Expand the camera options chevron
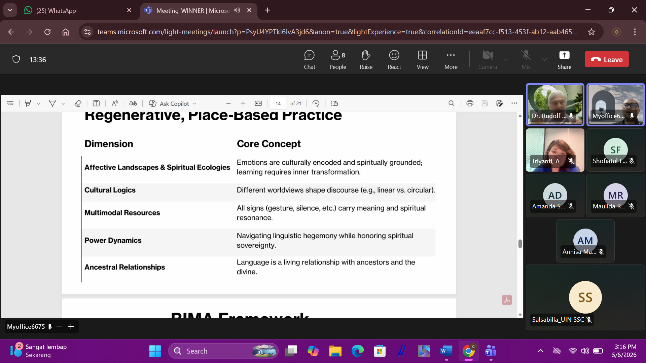Viewport: 646px width, 363px height. (506, 59)
